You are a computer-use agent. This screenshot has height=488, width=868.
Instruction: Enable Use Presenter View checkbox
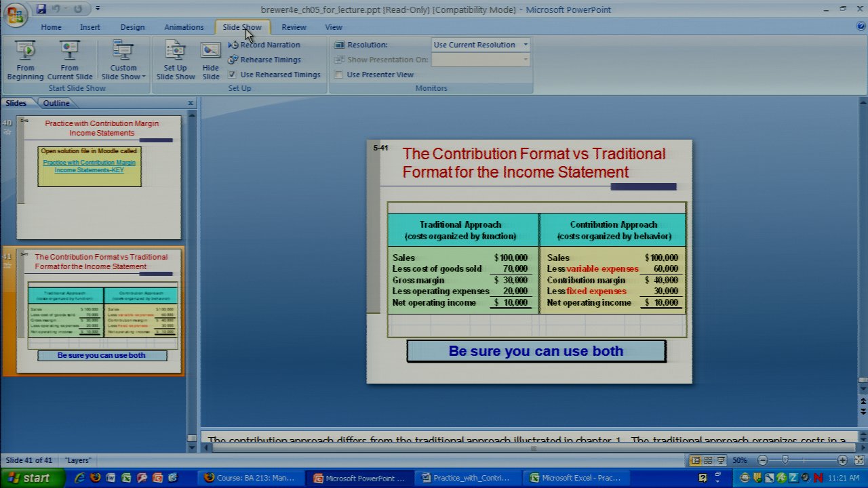[339, 75]
